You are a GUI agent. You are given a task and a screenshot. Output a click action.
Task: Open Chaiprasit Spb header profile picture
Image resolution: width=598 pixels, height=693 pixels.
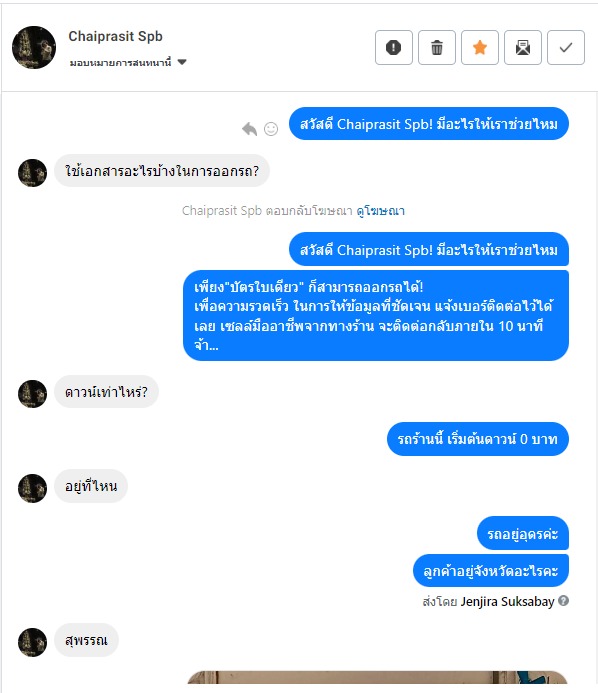coord(34,47)
